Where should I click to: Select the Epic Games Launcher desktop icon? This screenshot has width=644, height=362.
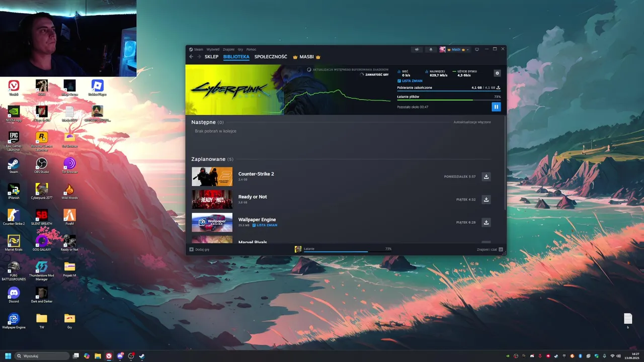click(14, 141)
